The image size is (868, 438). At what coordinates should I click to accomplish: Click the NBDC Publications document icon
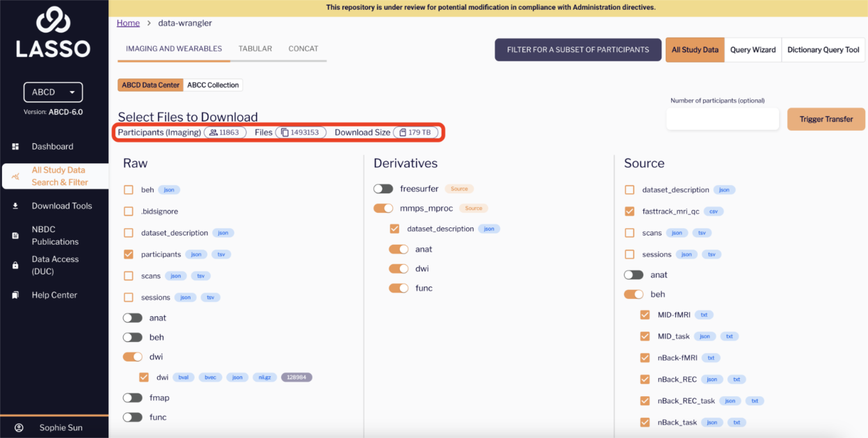pyautogui.click(x=15, y=236)
